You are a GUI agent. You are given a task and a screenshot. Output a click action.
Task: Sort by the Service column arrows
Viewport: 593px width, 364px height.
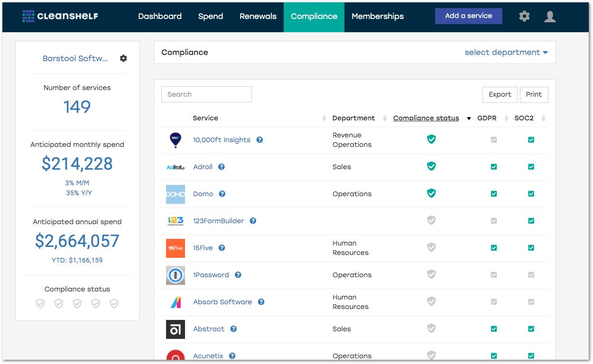pos(324,118)
